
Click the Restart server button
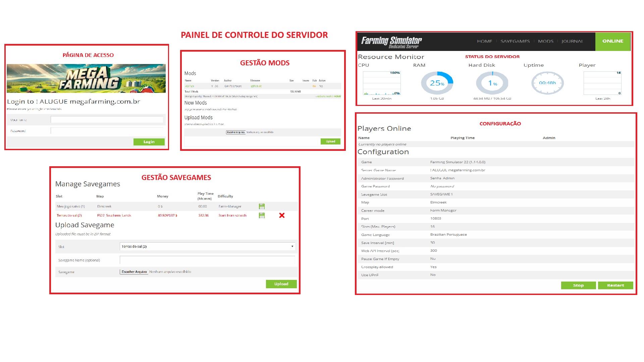[615, 285]
